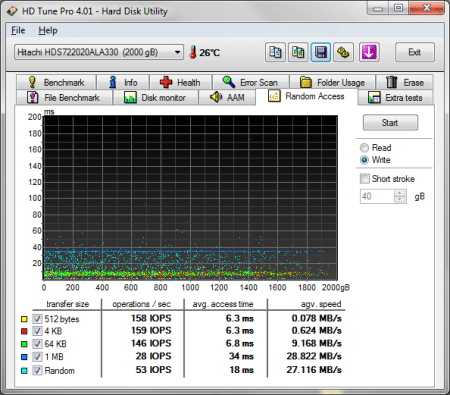The height and width of the screenshot is (395, 450).
Task: Click the save screenshot floppy disk icon
Action: (321, 52)
